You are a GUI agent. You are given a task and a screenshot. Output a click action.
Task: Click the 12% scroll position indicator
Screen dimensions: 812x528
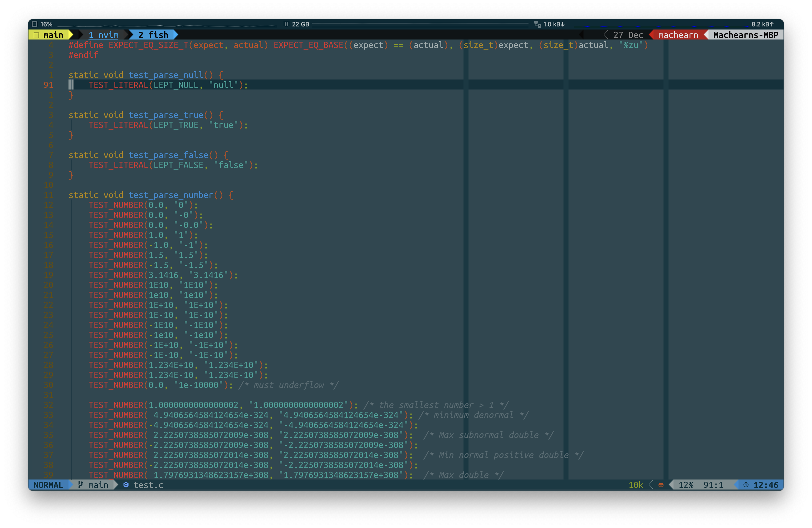(686, 485)
